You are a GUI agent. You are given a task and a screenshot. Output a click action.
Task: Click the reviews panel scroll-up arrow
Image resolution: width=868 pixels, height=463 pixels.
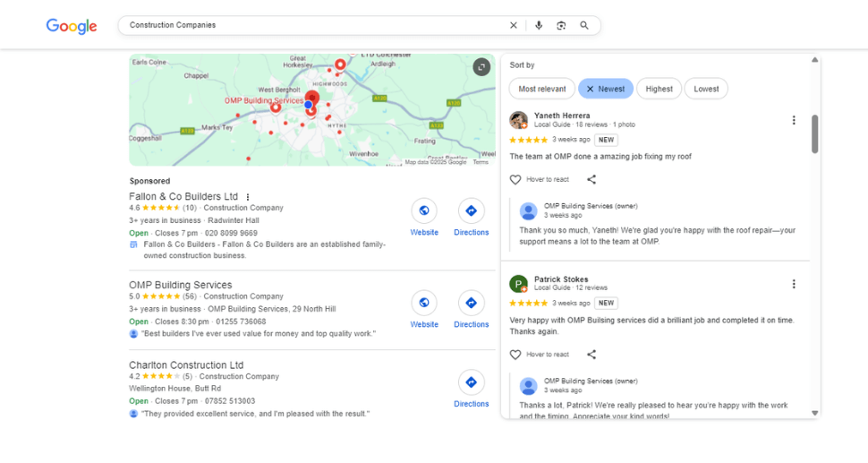pyautogui.click(x=815, y=60)
